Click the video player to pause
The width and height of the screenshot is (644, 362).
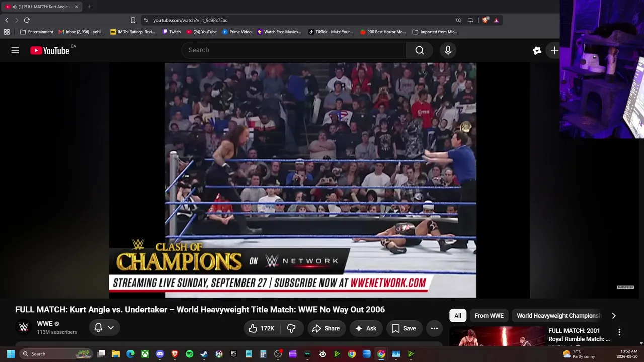[x=319, y=180]
